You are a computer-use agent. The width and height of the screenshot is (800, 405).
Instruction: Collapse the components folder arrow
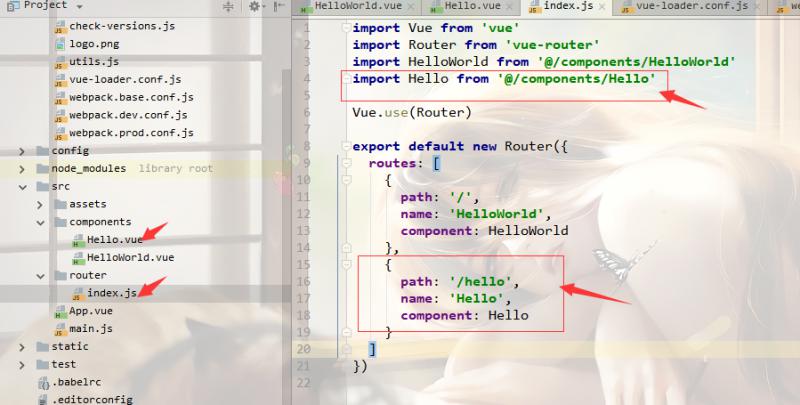coord(40,223)
